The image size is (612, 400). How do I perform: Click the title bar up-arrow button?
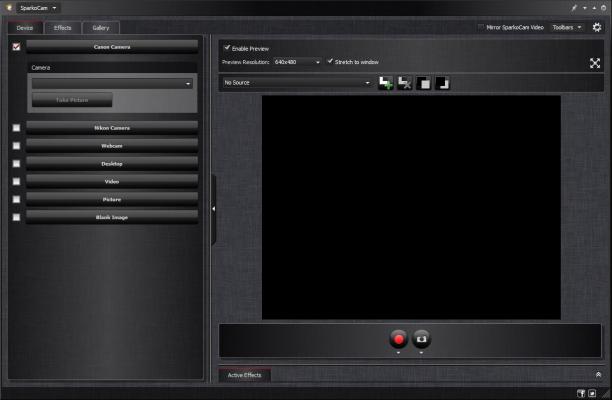(594, 8)
